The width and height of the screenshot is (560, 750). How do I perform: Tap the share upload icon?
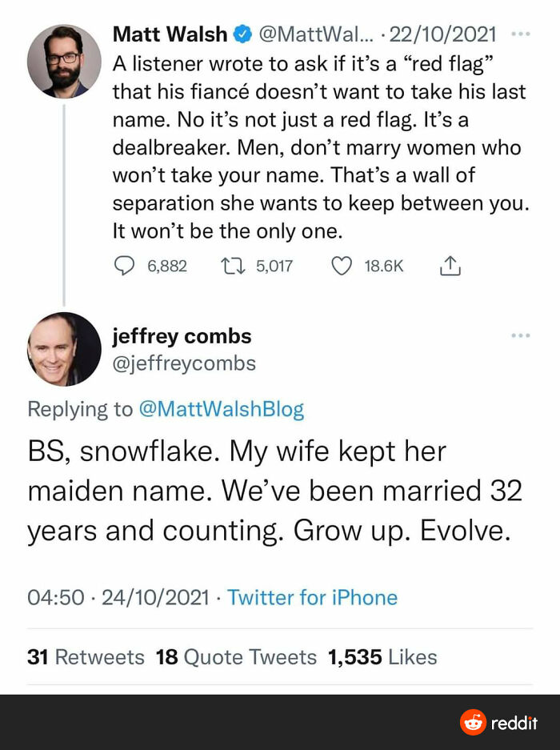450,266
